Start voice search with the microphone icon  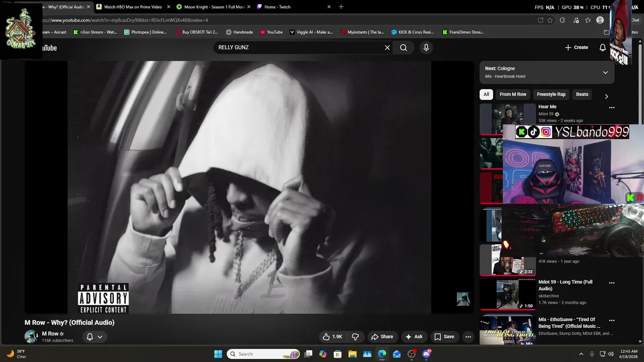click(426, 47)
